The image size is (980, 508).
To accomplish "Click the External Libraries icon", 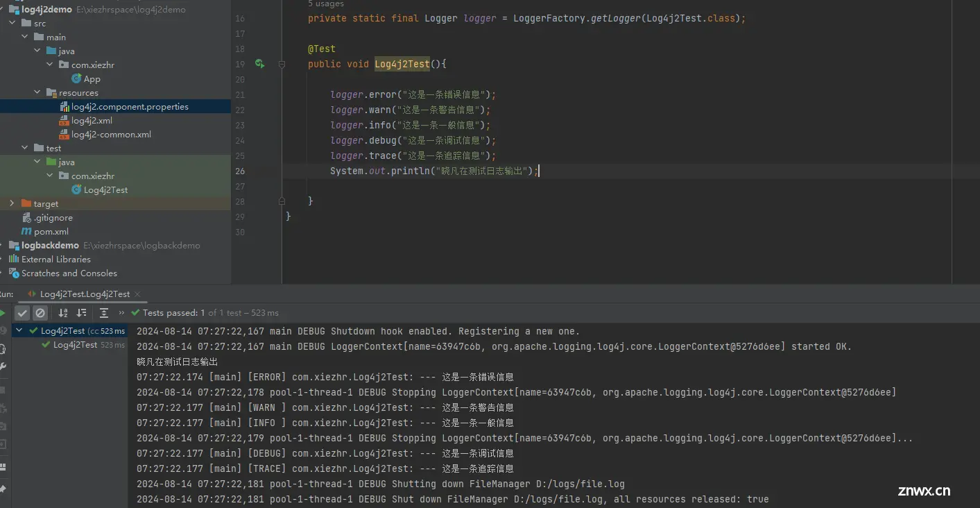I will point(14,259).
